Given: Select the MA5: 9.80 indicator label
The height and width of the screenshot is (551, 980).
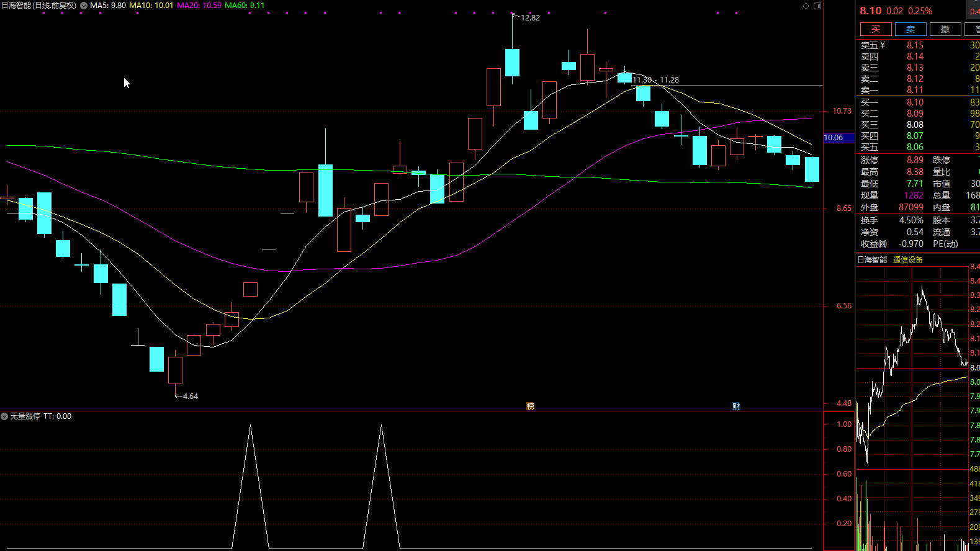Looking at the screenshot, I should (x=108, y=6).
